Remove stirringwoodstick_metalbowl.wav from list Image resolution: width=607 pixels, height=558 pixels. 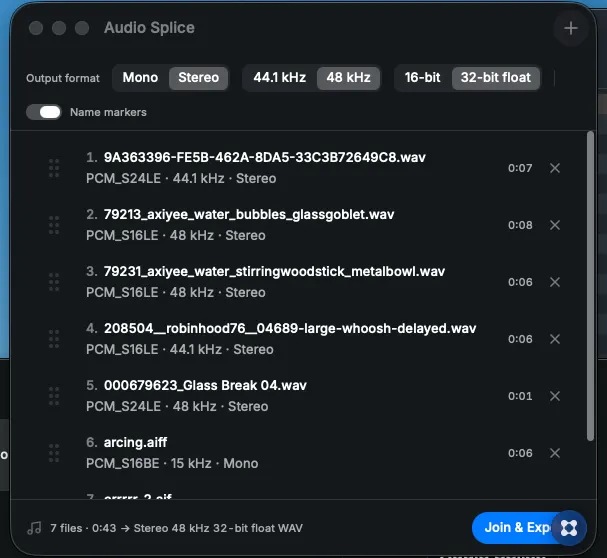pos(555,282)
